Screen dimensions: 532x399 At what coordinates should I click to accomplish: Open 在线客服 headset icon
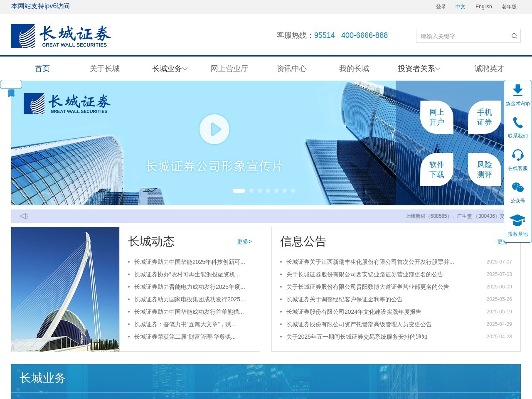click(517, 155)
